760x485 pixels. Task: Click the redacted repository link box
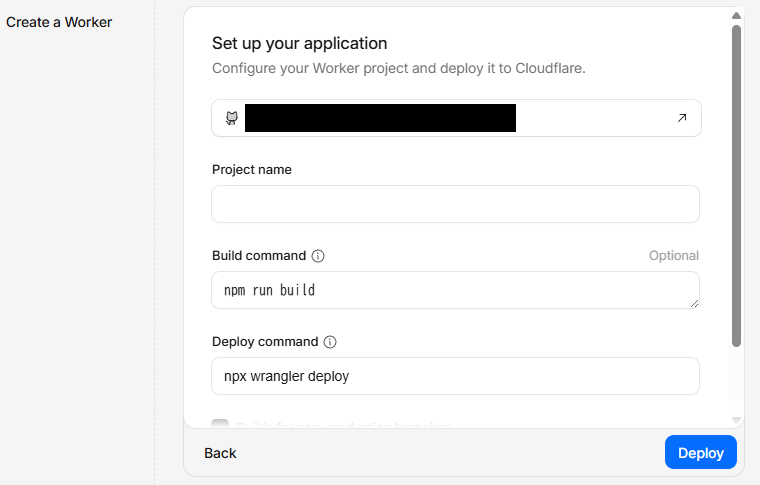(x=380, y=118)
